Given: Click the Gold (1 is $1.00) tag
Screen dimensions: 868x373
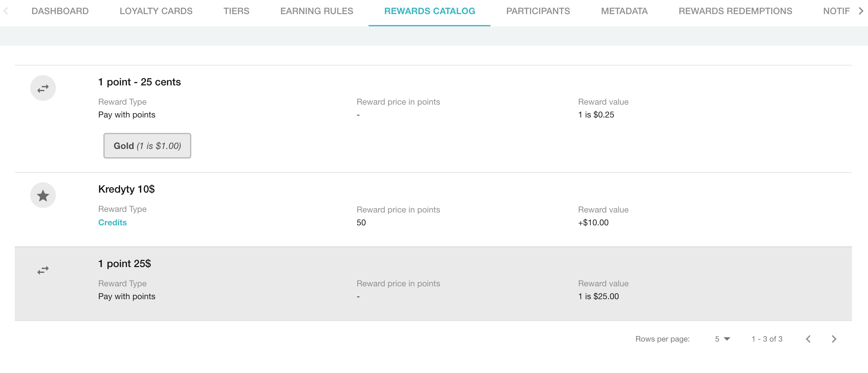Looking at the screenshot, I should (147, 145).
